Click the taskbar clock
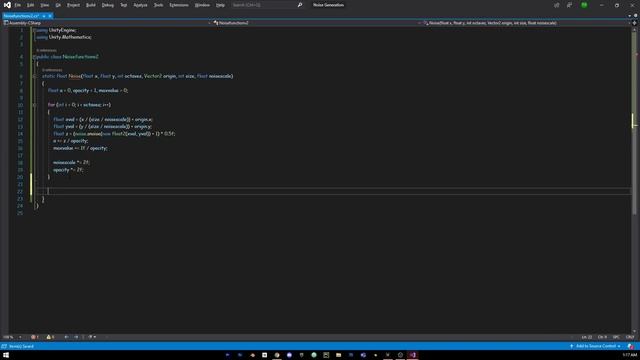640x360 pixels. pyautogui.click(x=630, y=355)
